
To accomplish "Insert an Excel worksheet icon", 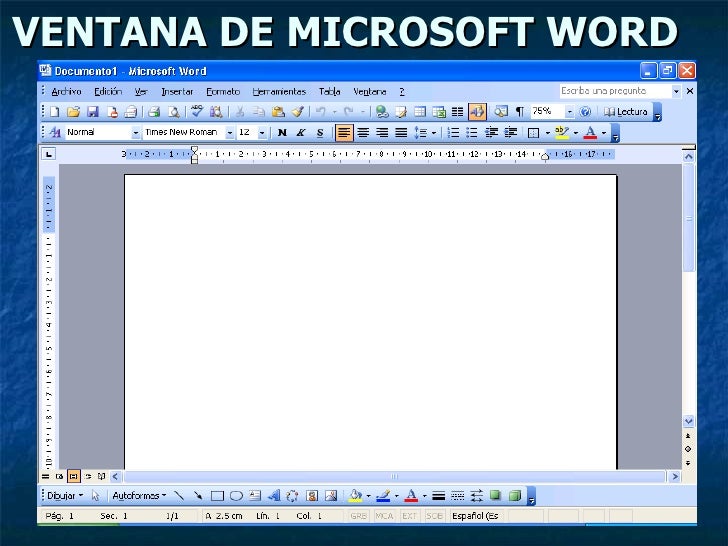I will pos(439,112).
